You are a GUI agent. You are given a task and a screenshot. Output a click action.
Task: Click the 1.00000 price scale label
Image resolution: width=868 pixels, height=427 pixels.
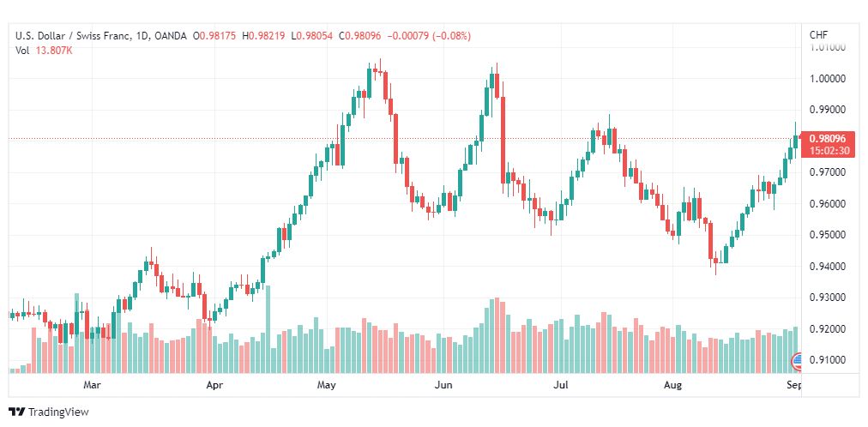pyautogui.click(x=827, y=79)
